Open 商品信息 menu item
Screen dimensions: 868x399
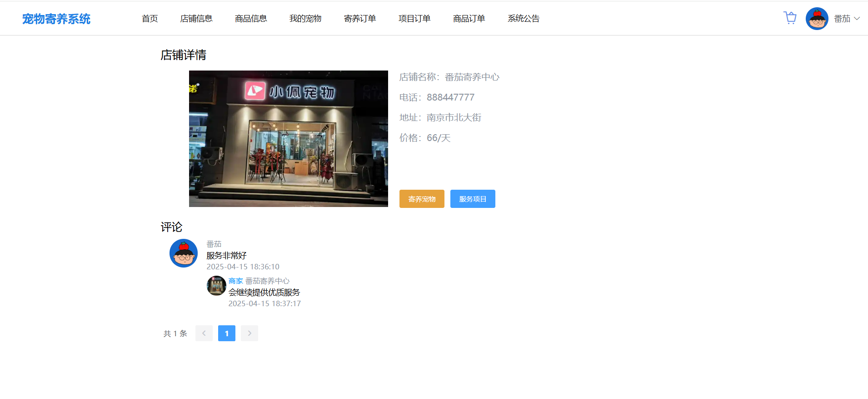click(x=251, y=19)
